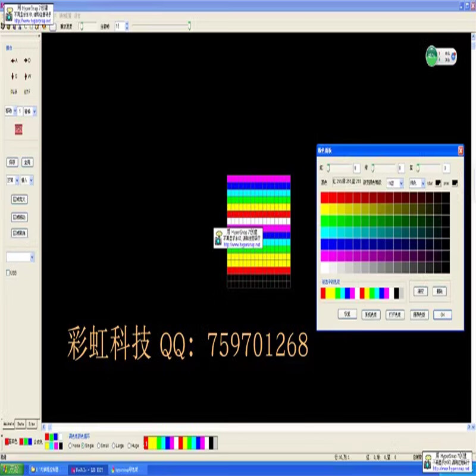Click left button beside selected colors strip
Viewport: 476px width, 476px height.
421,292
